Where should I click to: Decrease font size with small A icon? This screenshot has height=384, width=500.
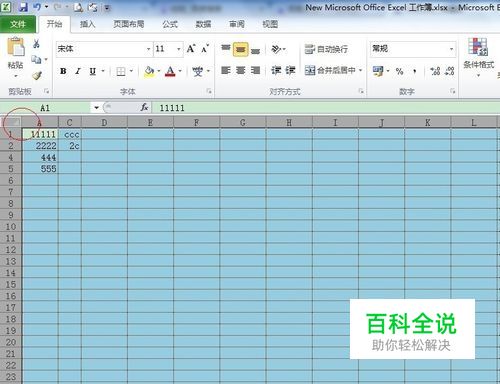(205, 49)
